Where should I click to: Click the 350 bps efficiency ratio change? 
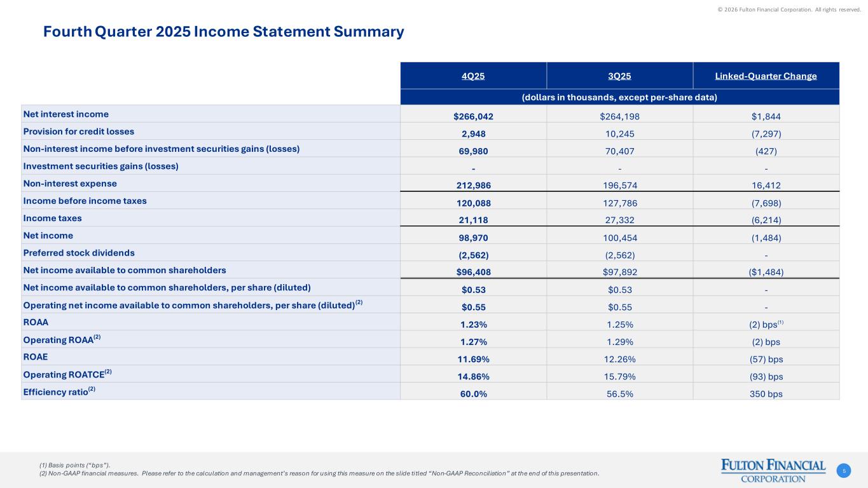[766, 393]
